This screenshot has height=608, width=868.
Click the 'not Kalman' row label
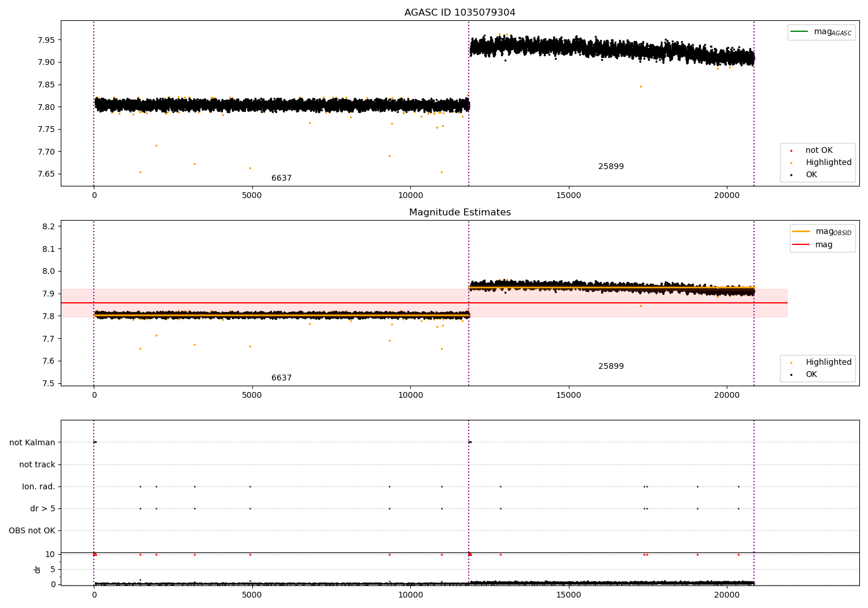(x=32, y=443)
